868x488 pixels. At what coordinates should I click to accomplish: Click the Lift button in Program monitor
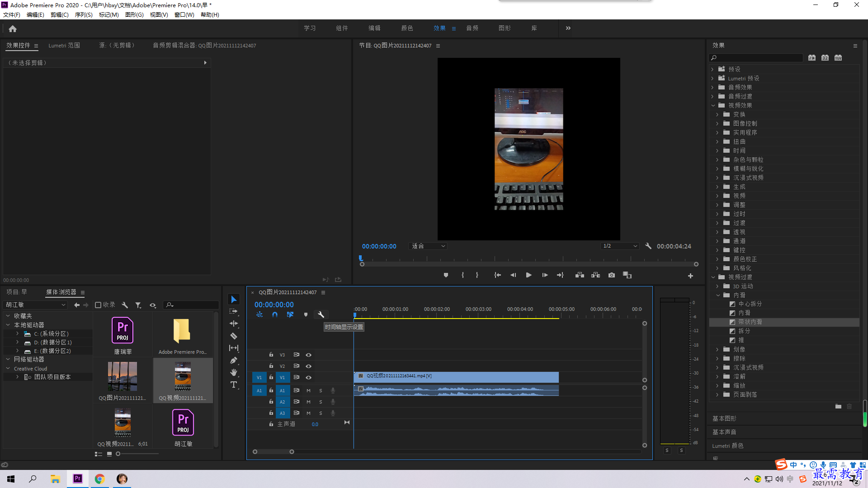[580, 275]
